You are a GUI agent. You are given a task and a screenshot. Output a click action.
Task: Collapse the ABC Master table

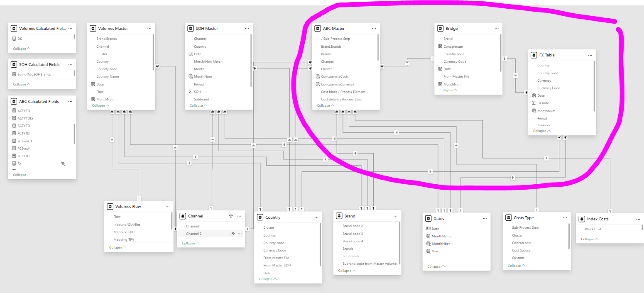tap(325, 105)
